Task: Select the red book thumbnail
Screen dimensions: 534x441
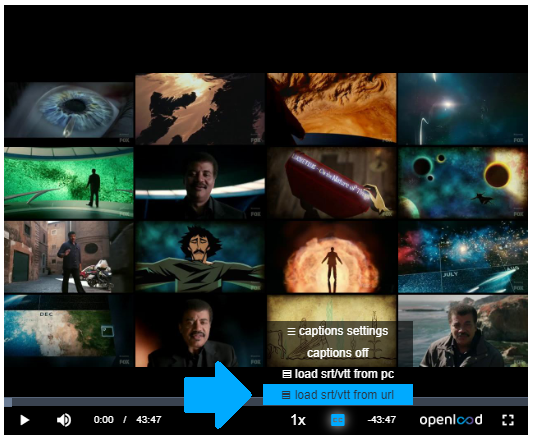Action: [x=332, y=183]
